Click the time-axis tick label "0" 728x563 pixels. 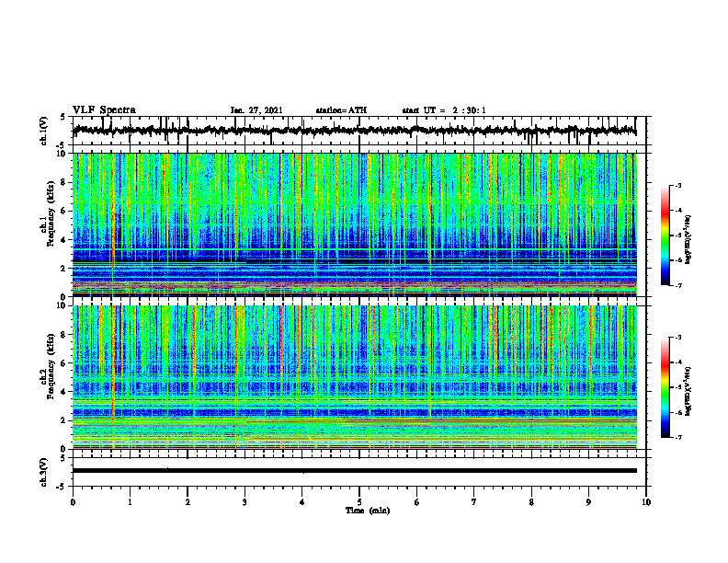click(73, 502)
